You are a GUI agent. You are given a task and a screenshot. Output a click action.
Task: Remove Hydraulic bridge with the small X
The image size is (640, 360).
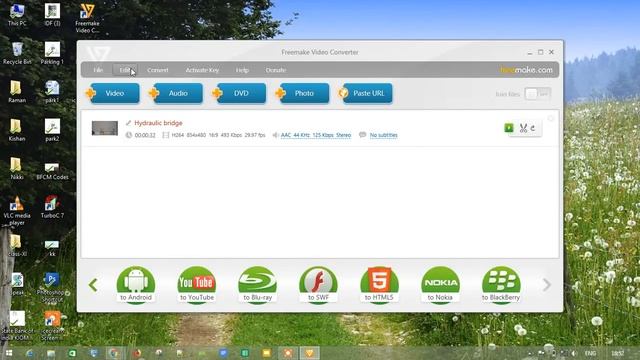551,118
